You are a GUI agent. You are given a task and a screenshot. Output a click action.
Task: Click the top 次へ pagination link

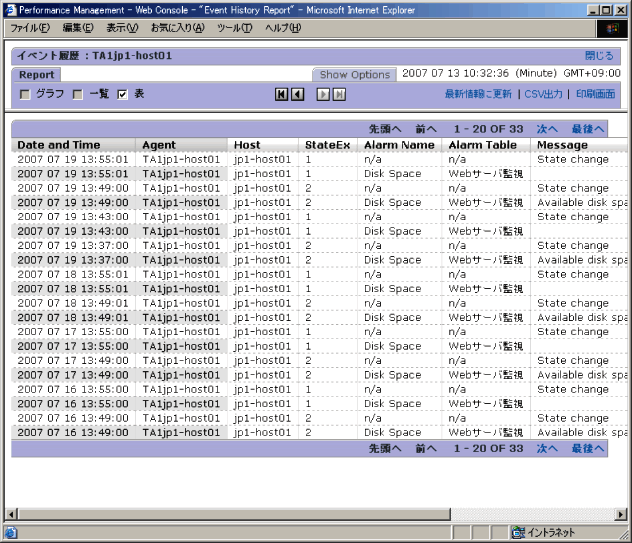[x=547, y=129]
